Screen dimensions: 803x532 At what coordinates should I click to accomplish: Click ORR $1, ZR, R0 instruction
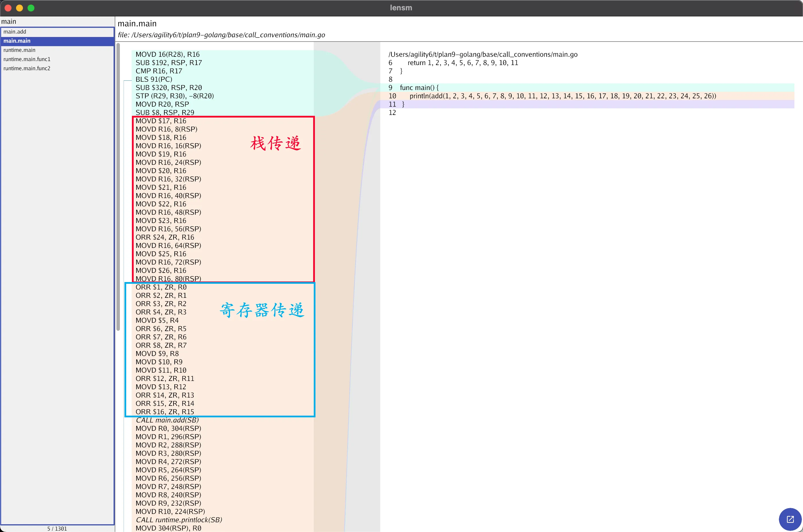[x=161, y=287]
